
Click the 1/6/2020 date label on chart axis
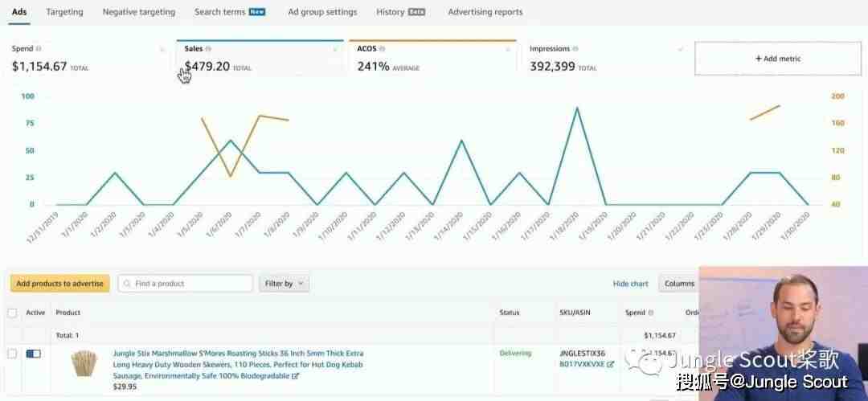[x=220, y=226]
